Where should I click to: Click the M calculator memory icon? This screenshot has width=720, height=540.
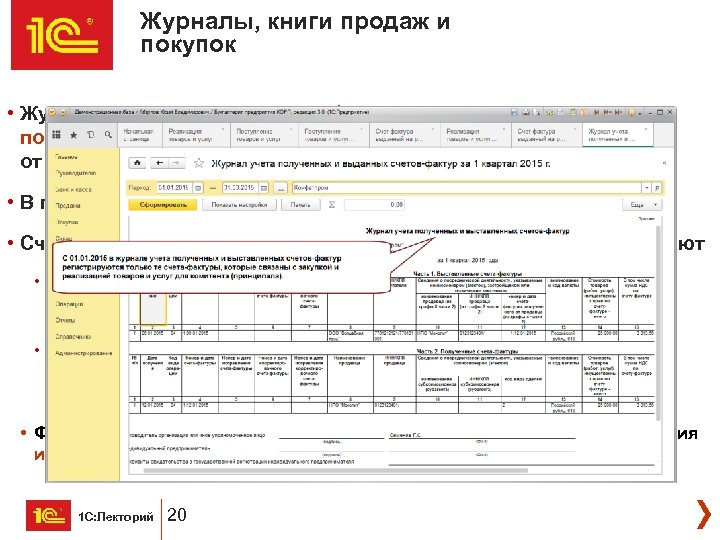(x=596, y=112)
